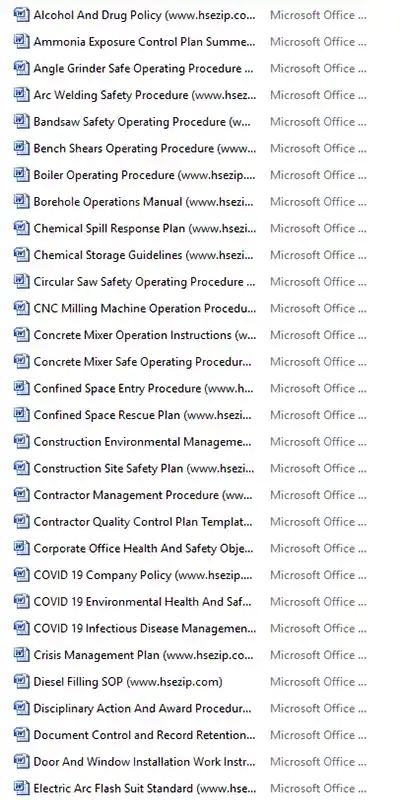Select file Electric Arc Flash Suit Standard
The height and width of the screenshot is (800, 400).
tap(145, 788)
